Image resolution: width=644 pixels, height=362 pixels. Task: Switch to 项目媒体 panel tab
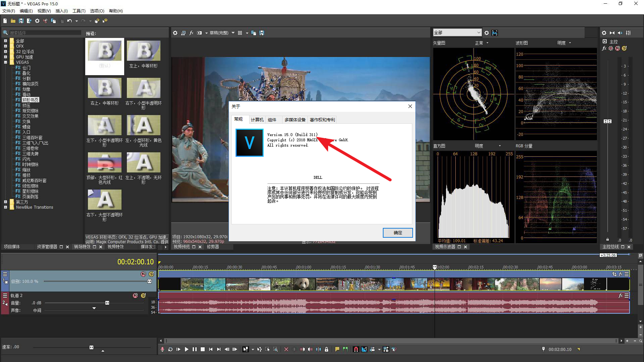click(x=12, y=247)
